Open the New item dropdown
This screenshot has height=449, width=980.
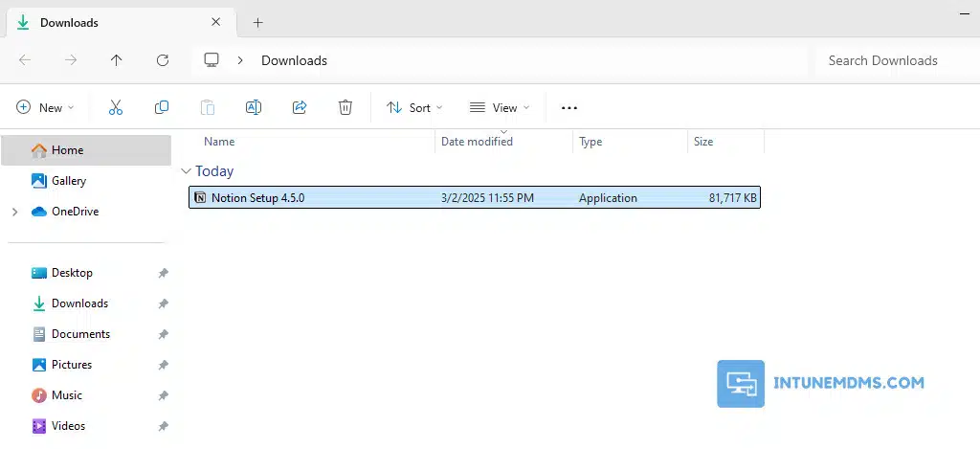click(45, 108)
